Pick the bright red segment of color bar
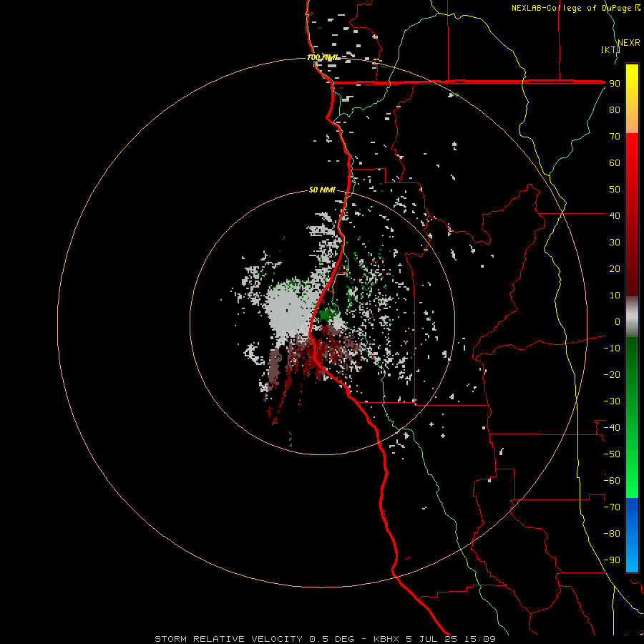This screenshot has height=644, width=644. coord(632,165)
